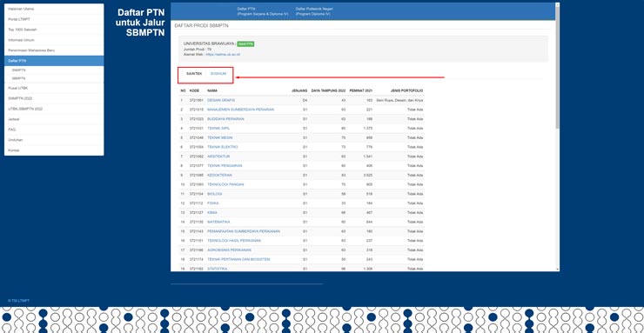Open the Jadwal page
Image resolution: width=644 pixels, height=333 pixels.
click(x=54, y=119)
